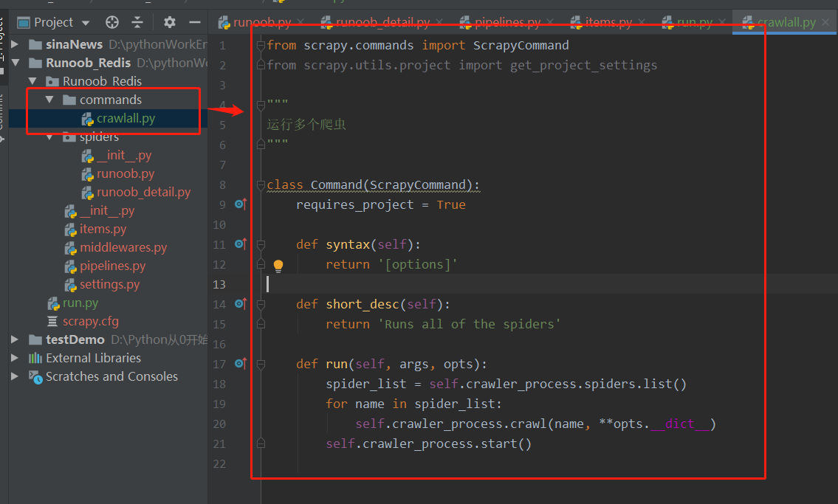This screenshot has height=504, width=838.
Task: Expand External Libraries node
Action: [15, 358]
